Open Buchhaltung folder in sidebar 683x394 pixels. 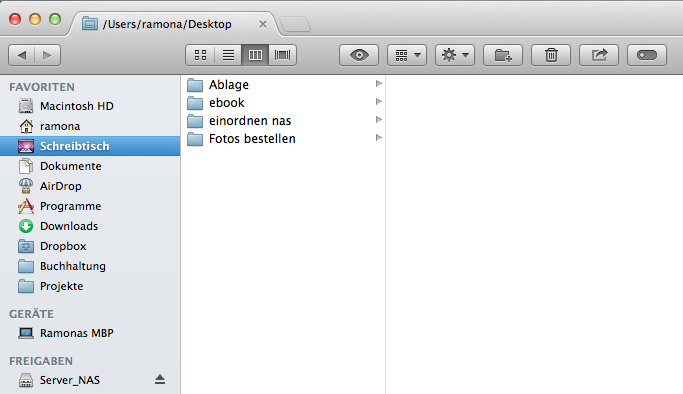(90, 266)
